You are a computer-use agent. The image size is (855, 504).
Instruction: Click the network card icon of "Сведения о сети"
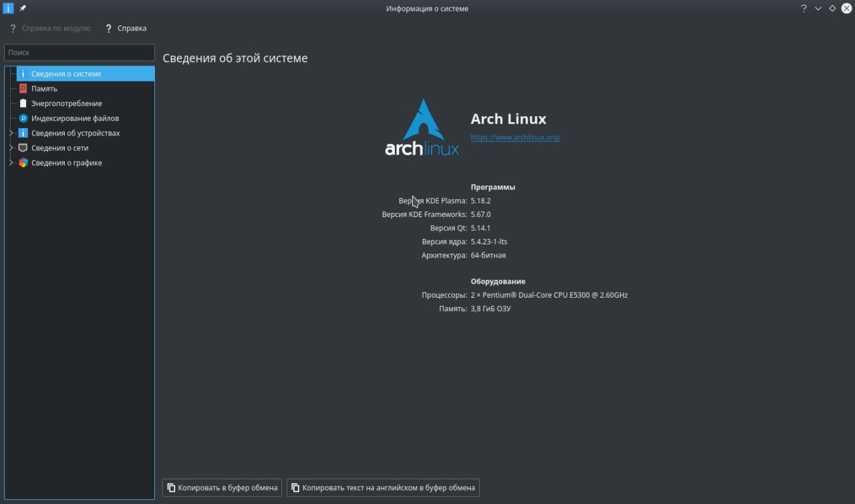click(23, 148)
